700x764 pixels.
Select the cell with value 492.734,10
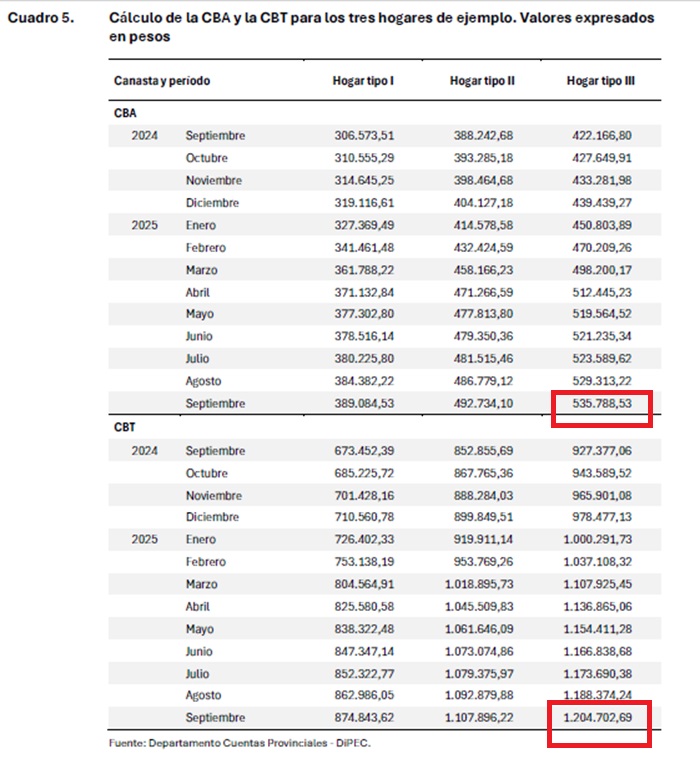pos(482,404)
